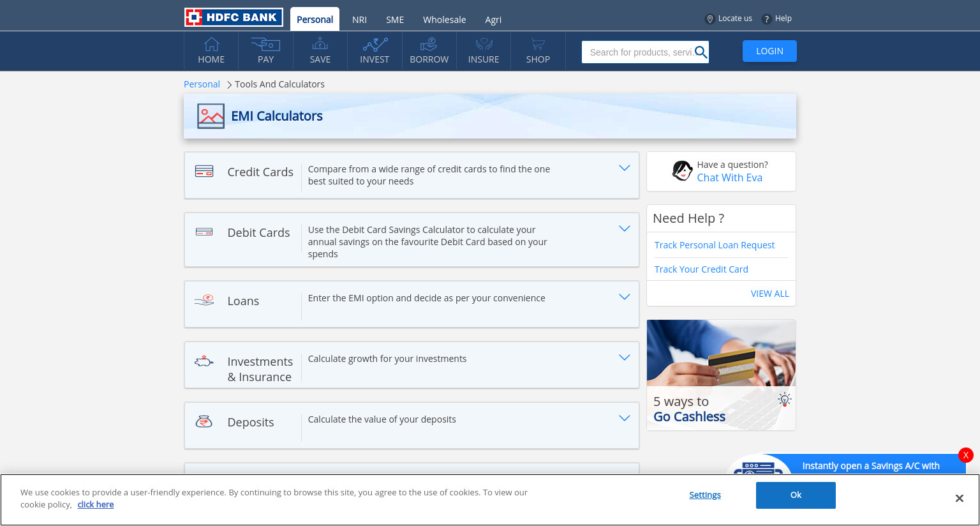
Task: Open the INVEST menu icon
Action: 375,44
